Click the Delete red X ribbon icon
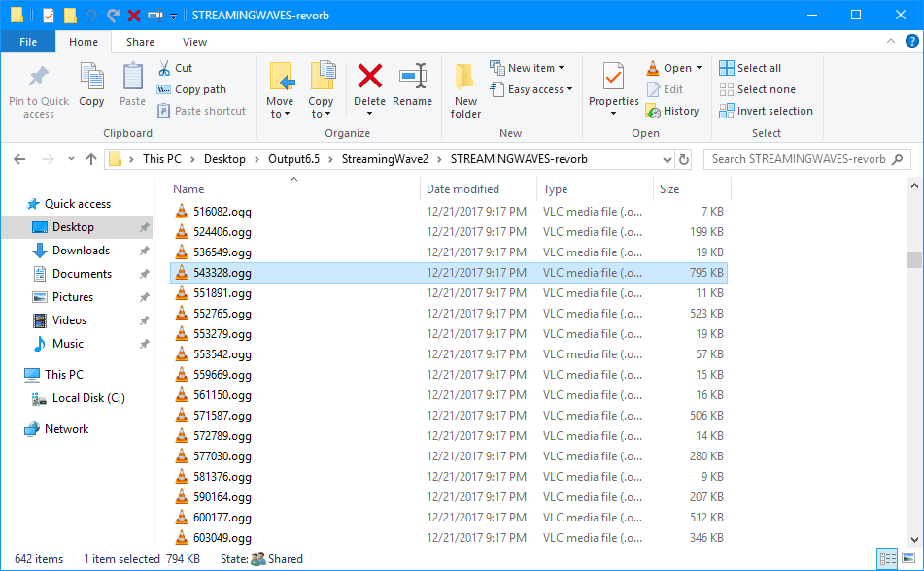924x571 pixels. tap(369, 78)
